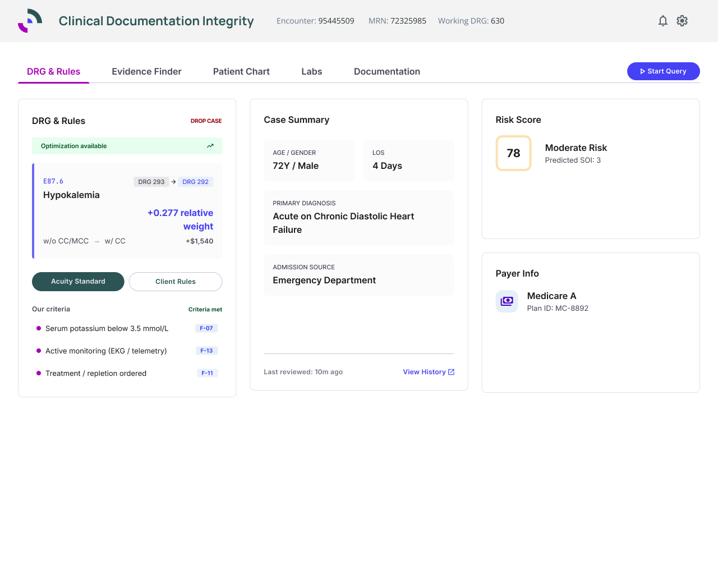Click the Medicare A payer name

pos(551,296)
